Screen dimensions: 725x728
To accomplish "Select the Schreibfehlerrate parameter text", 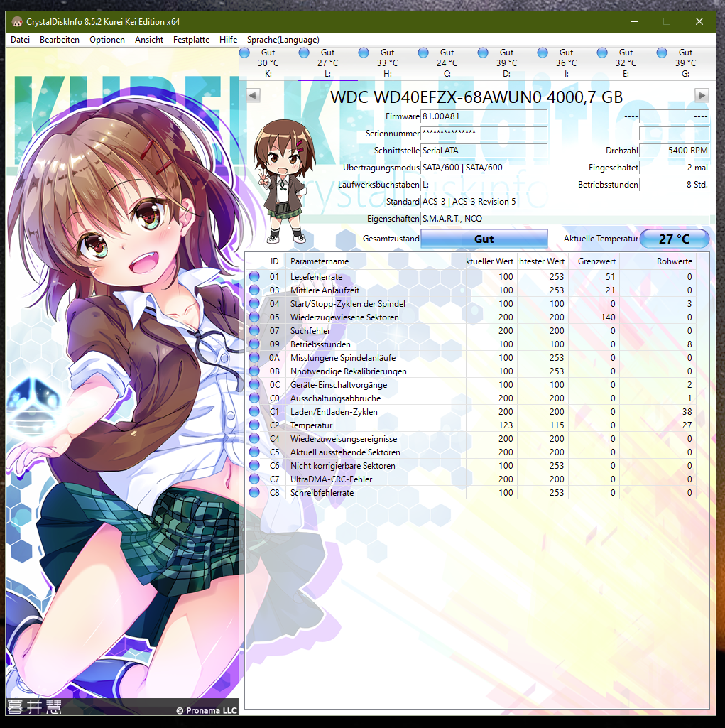I will pyautogui.click(x=322, y=492).
